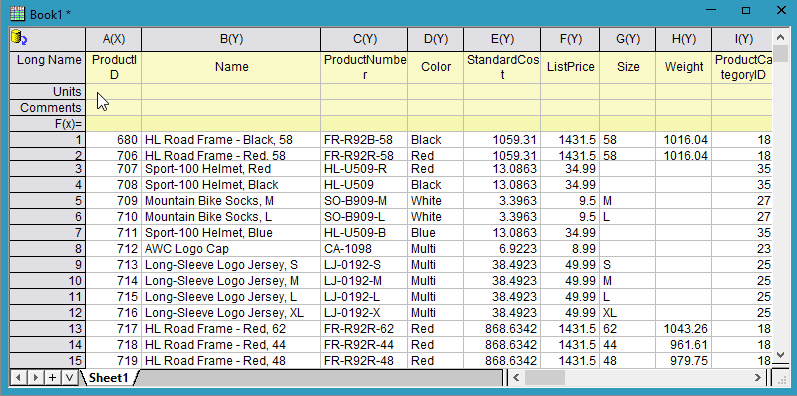Click cell HL Road Frame - Black, 58

[231, 139]
